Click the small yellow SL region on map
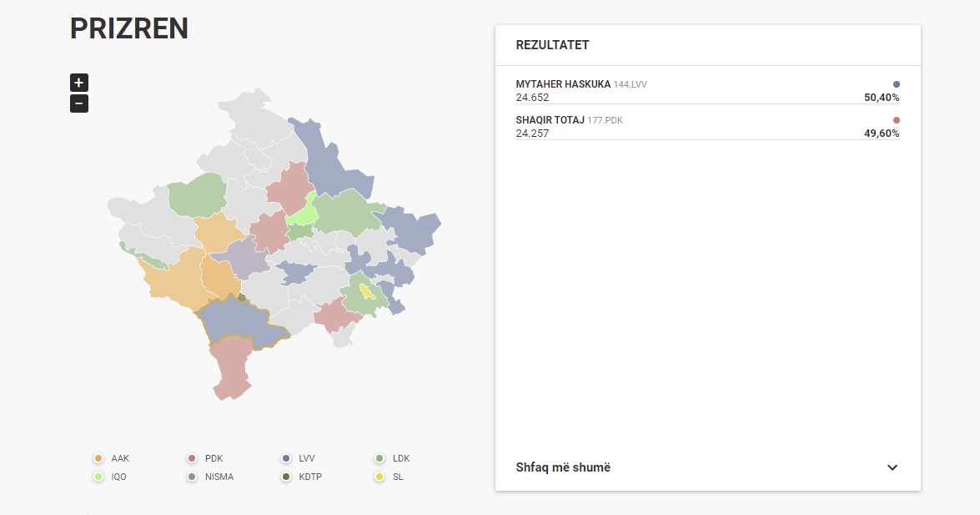 coord(365,291)
